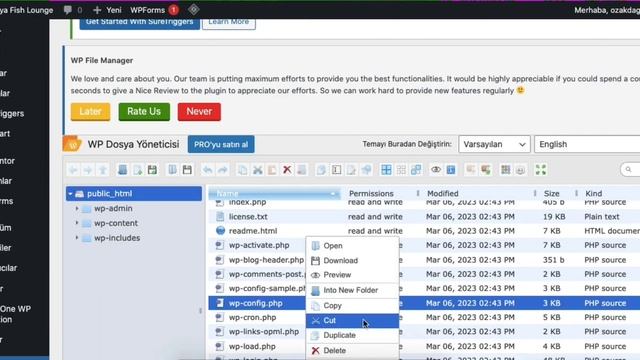This screenshot has height=360, width=640.
Task: Click the Rename toolbar icon
Action: tap(337, 170)
